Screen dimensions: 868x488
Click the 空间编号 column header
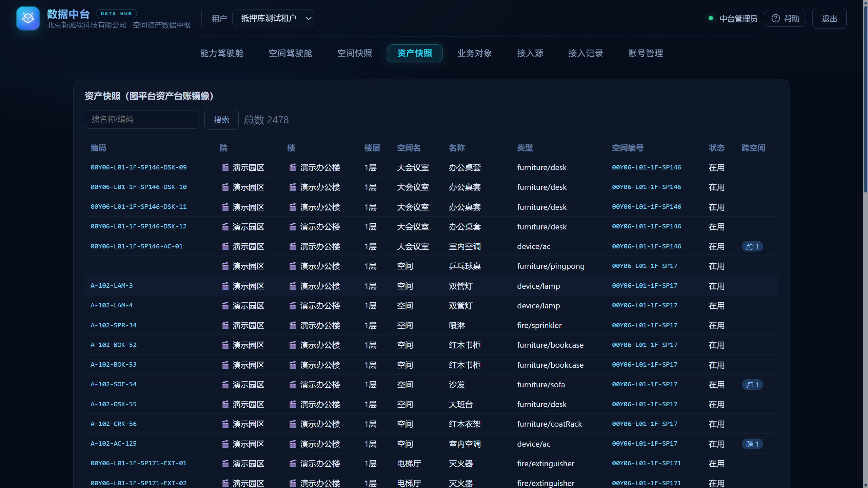pos(628,148)
